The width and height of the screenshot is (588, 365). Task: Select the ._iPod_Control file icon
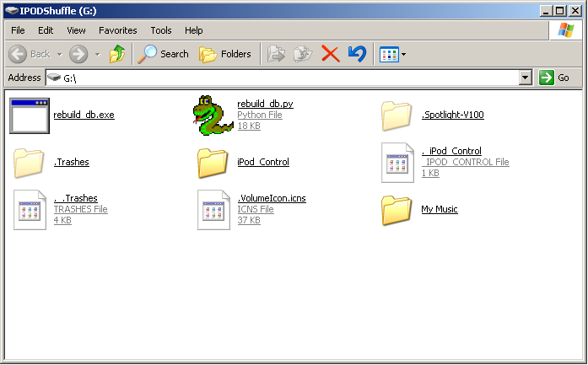pos(397,163)
